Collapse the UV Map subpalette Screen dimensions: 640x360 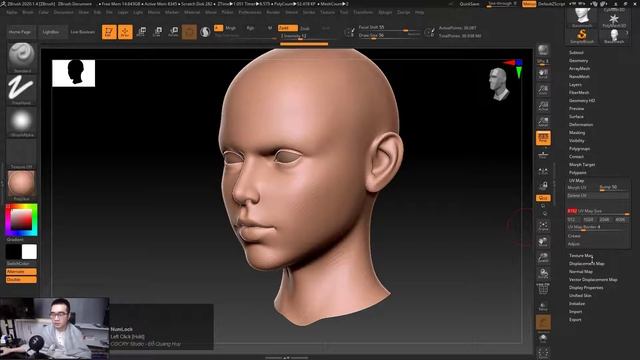pyautogui.click(x=576, y=180)
